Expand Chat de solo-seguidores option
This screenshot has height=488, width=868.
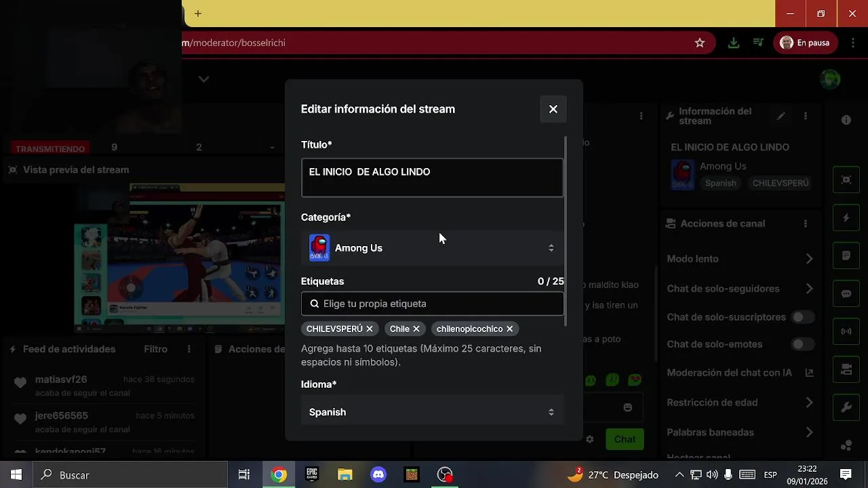pos(741,289)
